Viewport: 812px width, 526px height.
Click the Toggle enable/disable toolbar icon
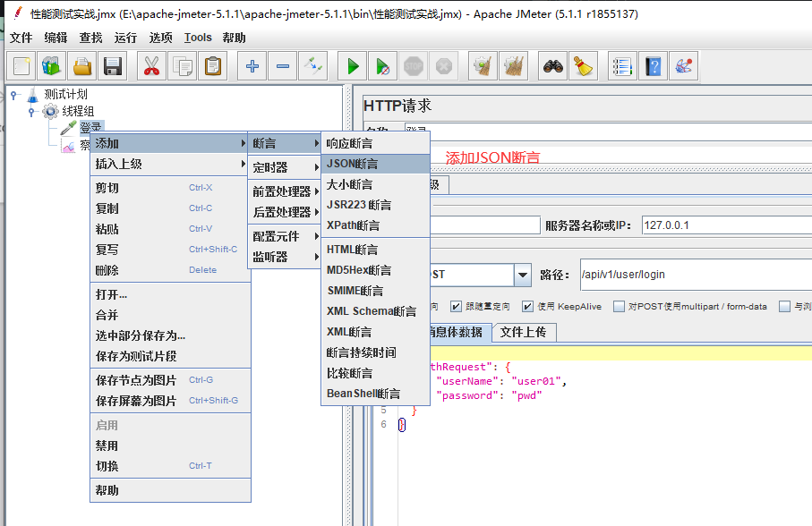point(313,66)
